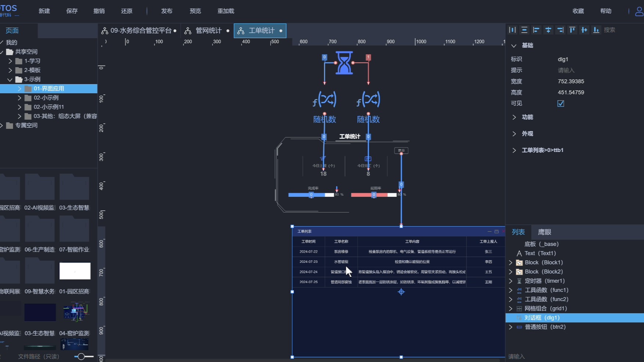644x362 pixels.
Task: Select the 页面 tab in left panel
Action: click(12, 31)
